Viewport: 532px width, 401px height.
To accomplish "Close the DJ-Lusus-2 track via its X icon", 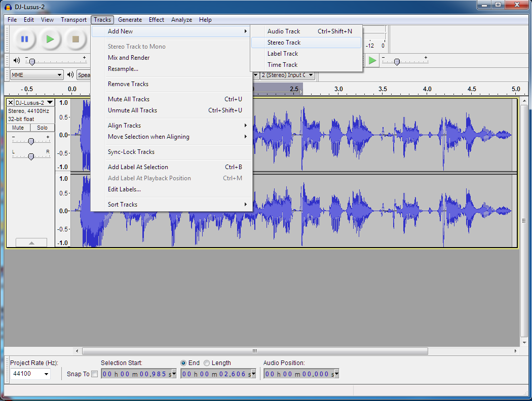I will [x=10, y=102].
